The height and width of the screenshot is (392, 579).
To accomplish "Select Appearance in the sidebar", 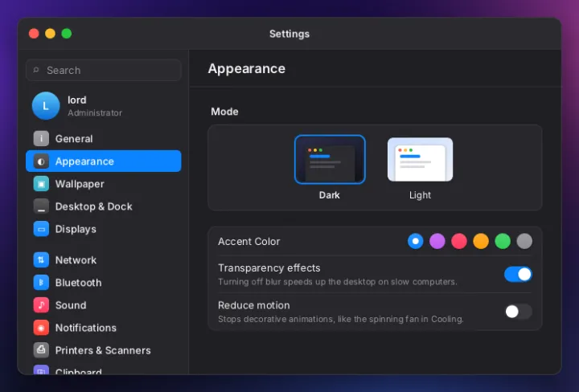I will 104,161.
